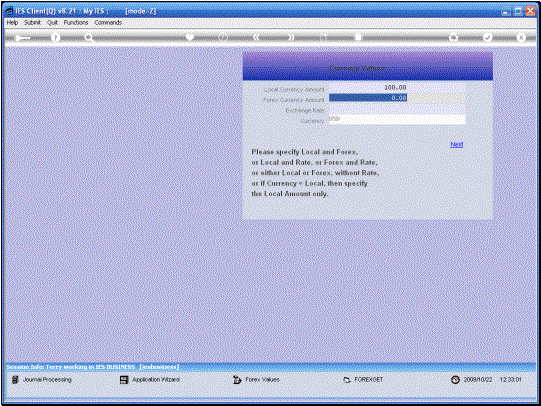Click the key icon in the toolbar
Viewport: 541px width, 406px height.
coord(22,38)
